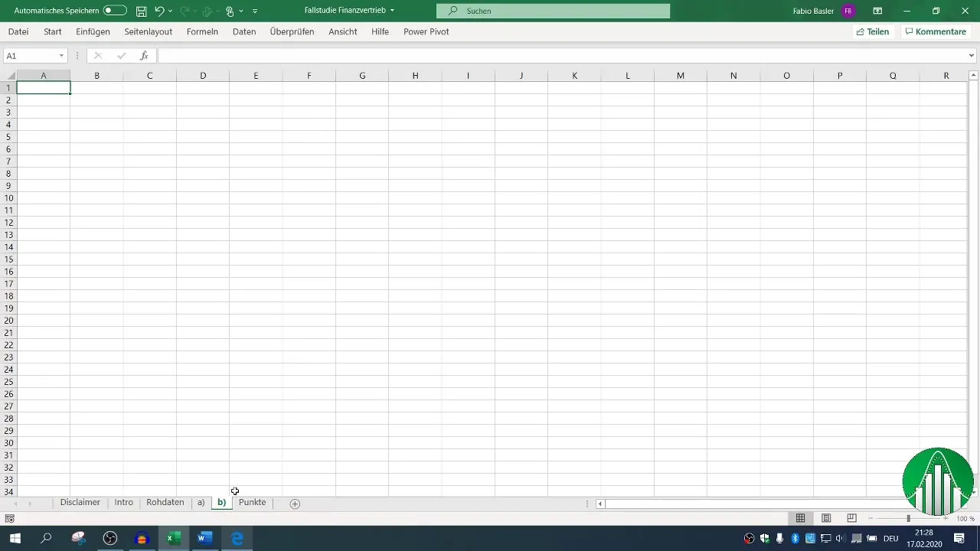Image resolution: width=980 pixels, height=551 pixels.
Task: Open the Touch/Mouse mode dropdown arrow
Action: (241, 11)
